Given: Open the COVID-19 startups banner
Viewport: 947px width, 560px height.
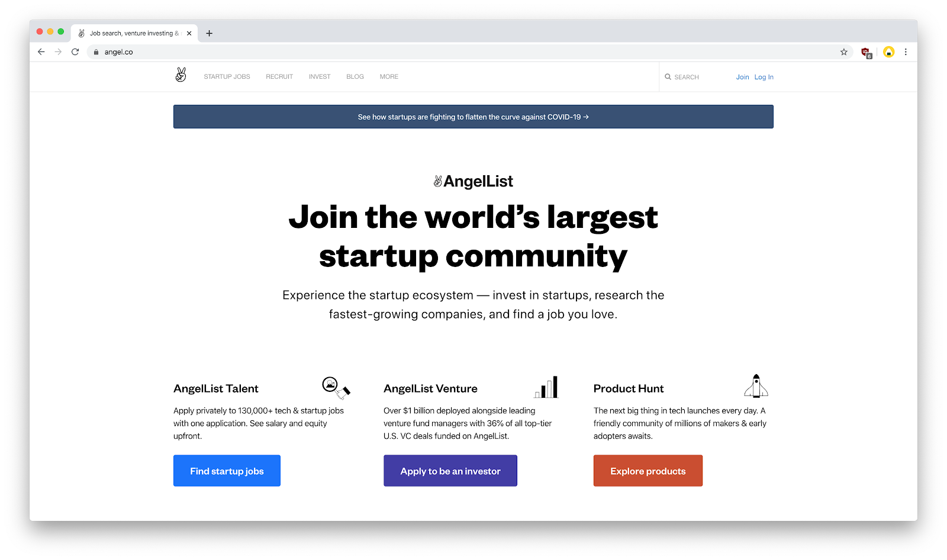Looking at the screenshot, I should 474,117.
